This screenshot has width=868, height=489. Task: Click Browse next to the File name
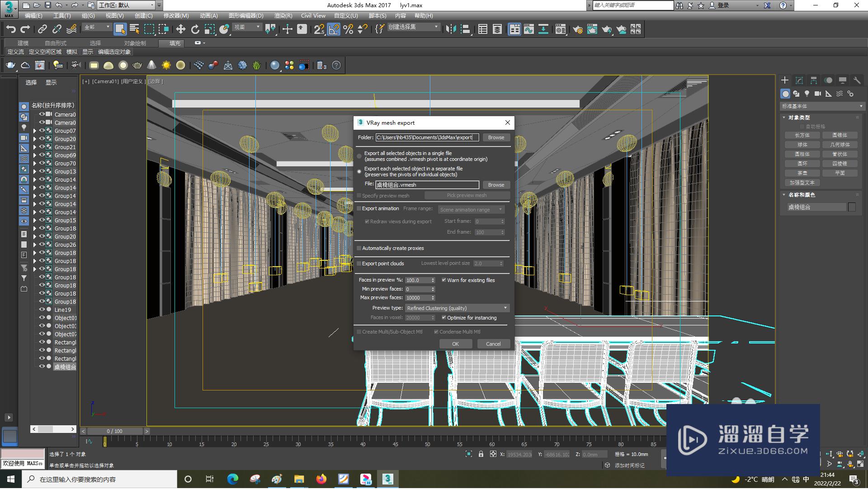click(x=496, y=185)
